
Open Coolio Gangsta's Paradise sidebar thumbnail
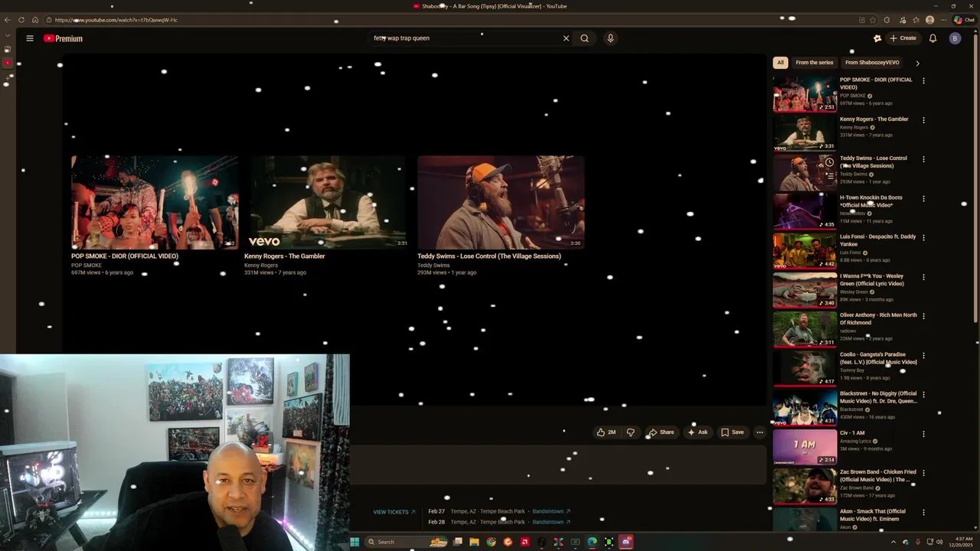pyautogui.click(x=805, y=368)
